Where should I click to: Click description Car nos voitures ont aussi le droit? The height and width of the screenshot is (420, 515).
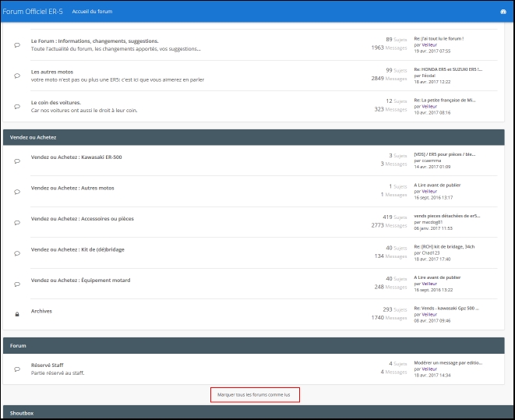click(84, 111)
